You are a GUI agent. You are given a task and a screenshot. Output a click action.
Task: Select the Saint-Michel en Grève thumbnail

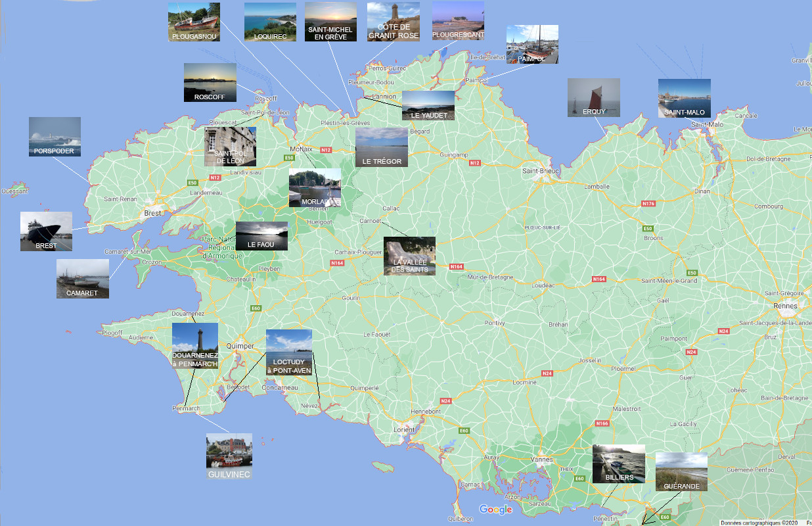point(330,22)
